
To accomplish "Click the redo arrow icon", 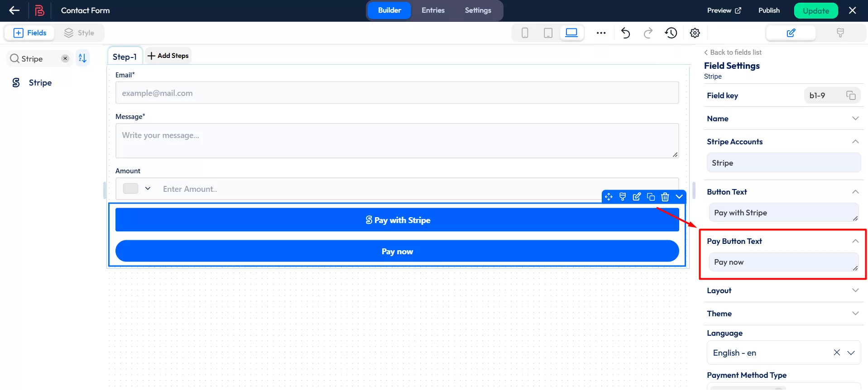I will tap(648, 33).
